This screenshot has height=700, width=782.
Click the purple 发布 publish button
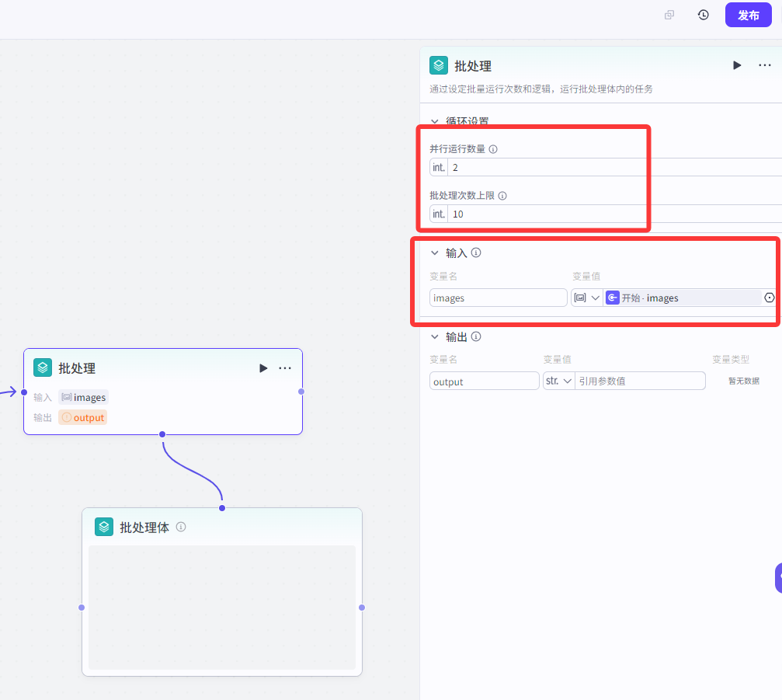[748, 16]
